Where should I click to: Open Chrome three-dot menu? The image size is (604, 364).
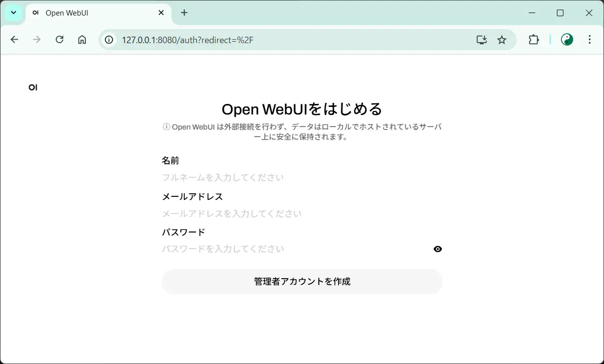point(590,40)
